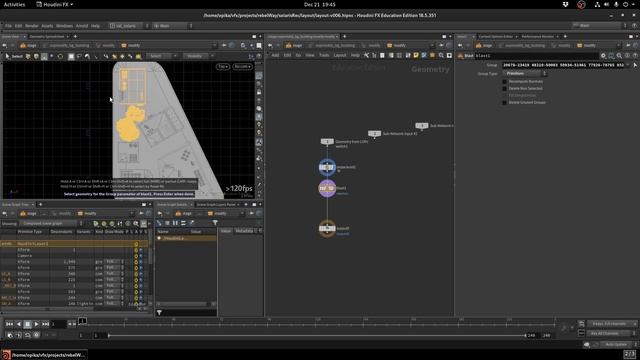Click the Primitive Type column header

click(x=30, y=231)
